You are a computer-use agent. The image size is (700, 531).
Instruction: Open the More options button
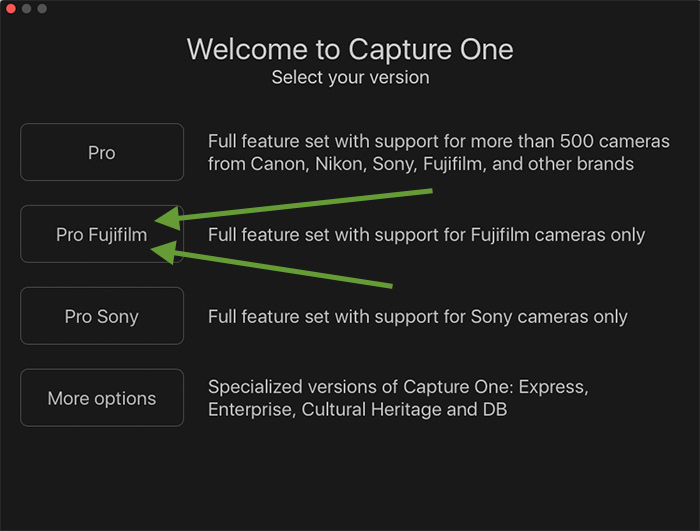tap(102, 397)
